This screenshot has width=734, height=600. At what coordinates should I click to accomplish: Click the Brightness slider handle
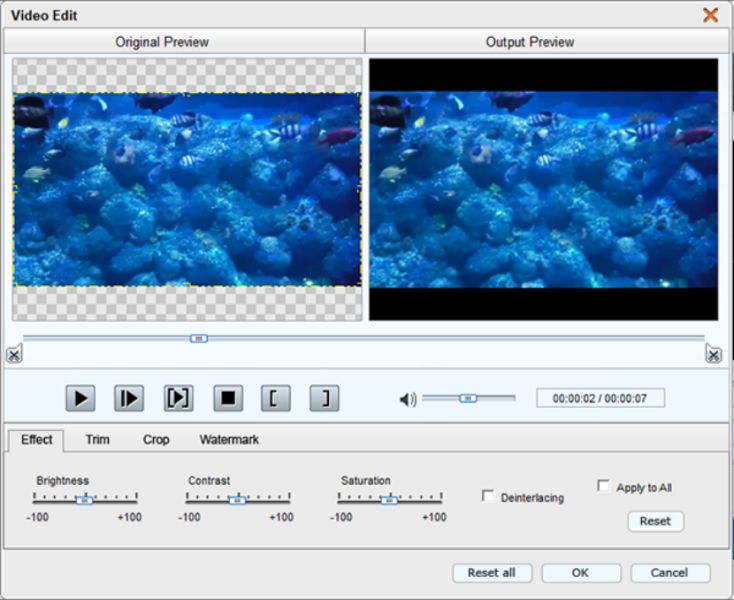pyautogui.click(x=85, y=499)
